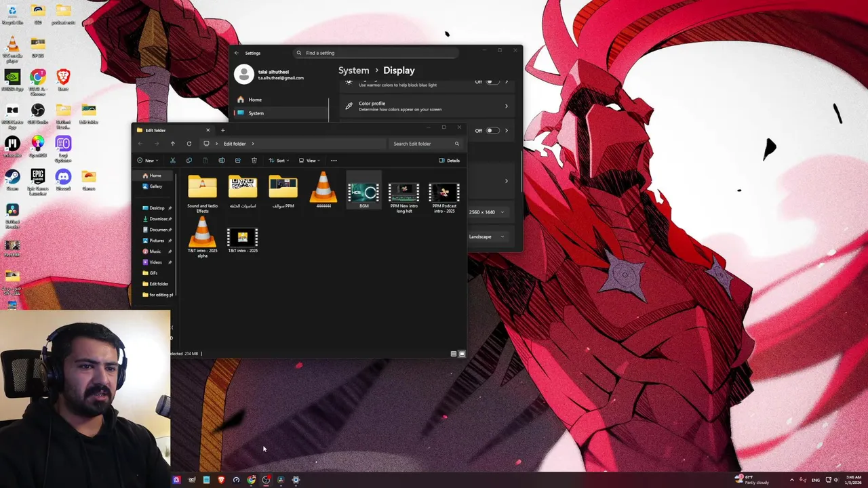Image resolution: width=868 pixels, height=488 pixels.
Task: Open Pictures in Explorer sidebar
Action: click(x=153, y=241)
